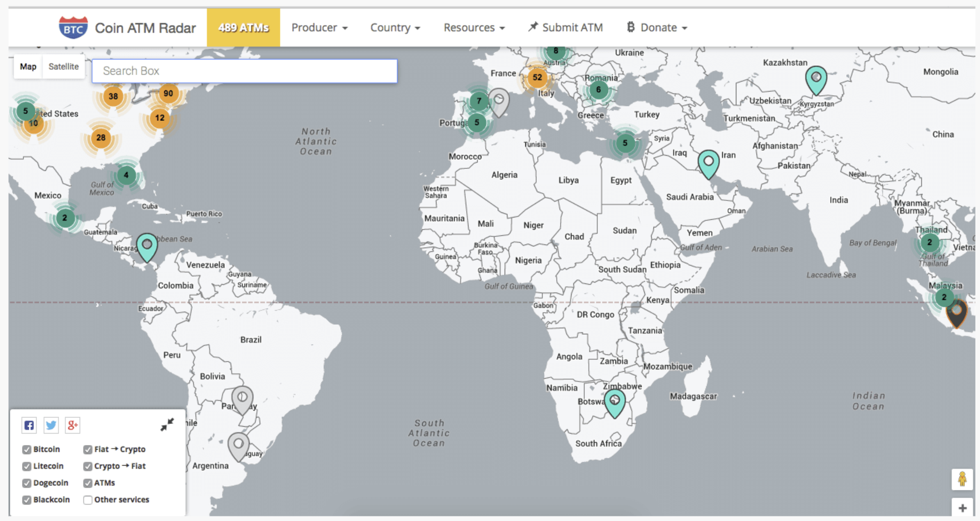
Task: Select the teal ATM pin in Kyrgyzstan
Action: (x=816, y=81)
